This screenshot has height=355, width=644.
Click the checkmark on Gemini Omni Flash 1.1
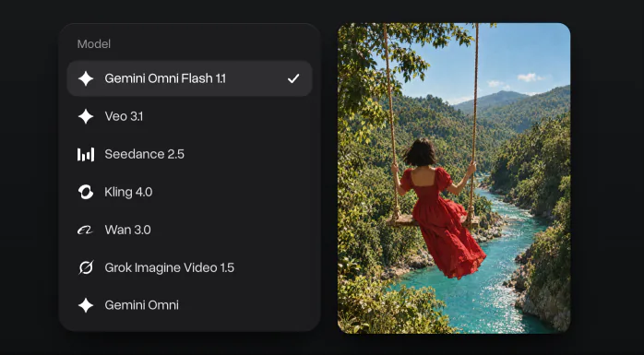(293, 78)
